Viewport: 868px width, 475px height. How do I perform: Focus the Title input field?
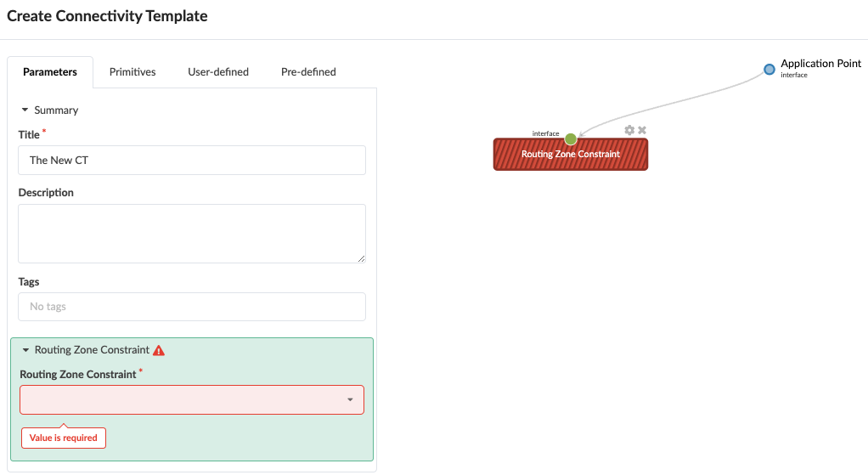[192, 160]
